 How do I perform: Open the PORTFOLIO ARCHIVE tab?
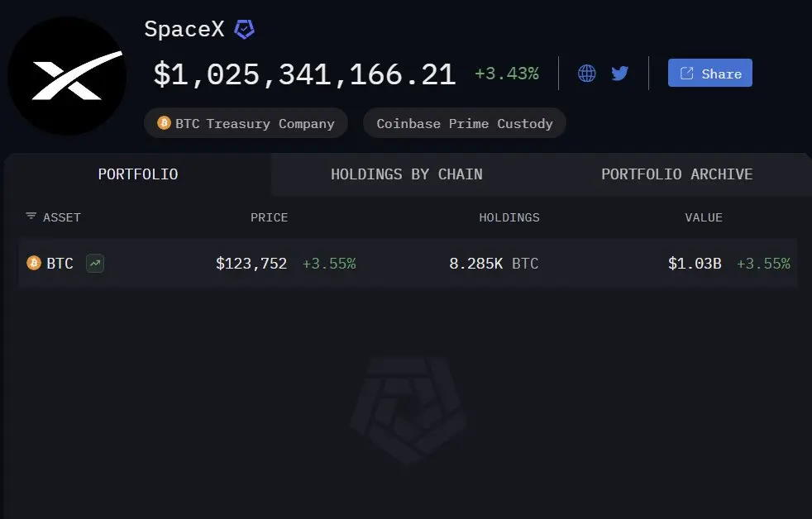point(677,174)
